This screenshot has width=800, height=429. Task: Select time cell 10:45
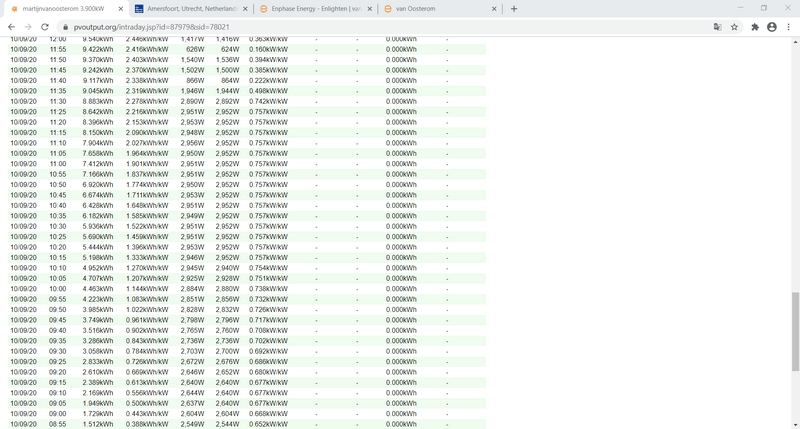[58, 195]
